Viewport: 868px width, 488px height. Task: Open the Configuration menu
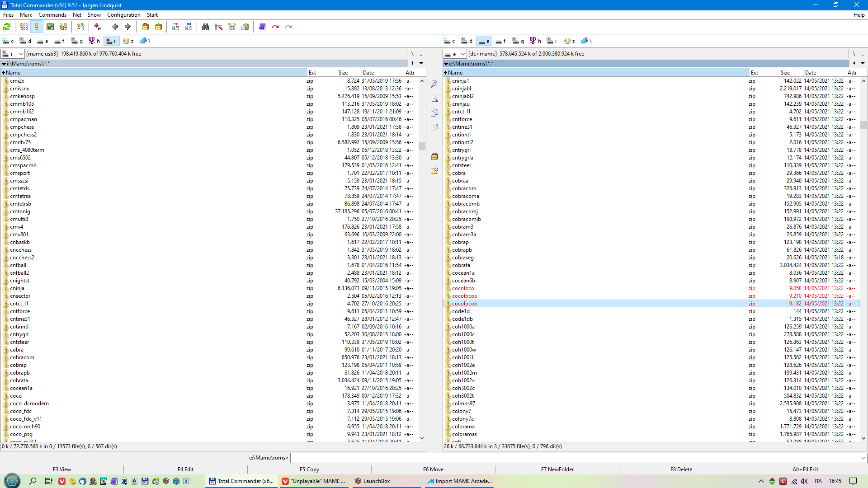click(x=124, y=15)
